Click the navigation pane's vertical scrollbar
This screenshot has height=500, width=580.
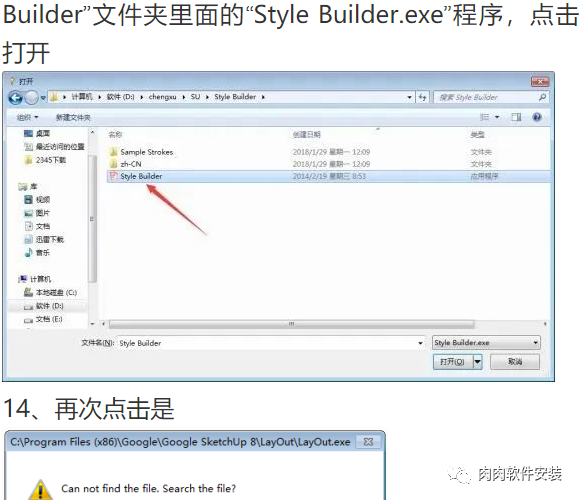point(92,219)
